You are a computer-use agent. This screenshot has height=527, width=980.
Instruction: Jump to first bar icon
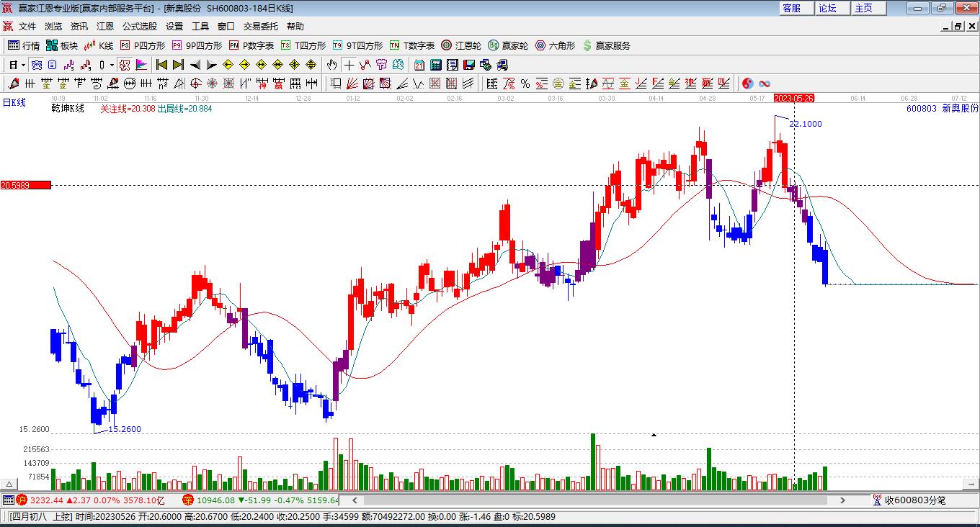161,65
